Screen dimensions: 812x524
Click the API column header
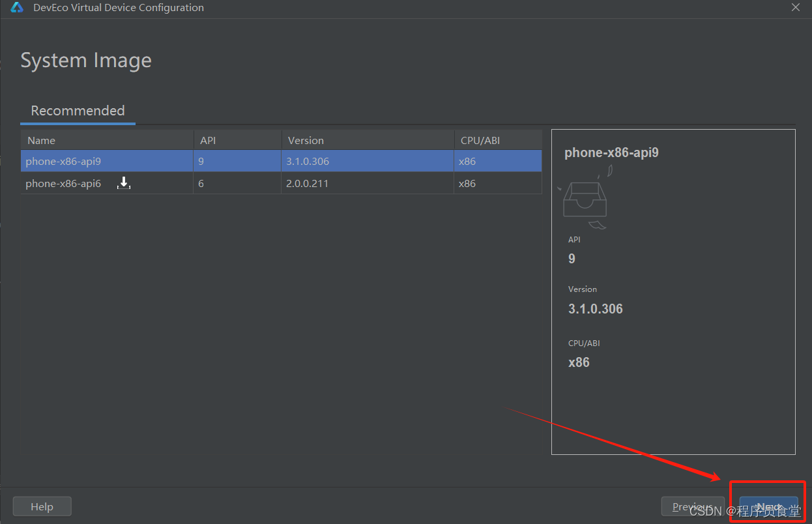(x=237, y=140)
